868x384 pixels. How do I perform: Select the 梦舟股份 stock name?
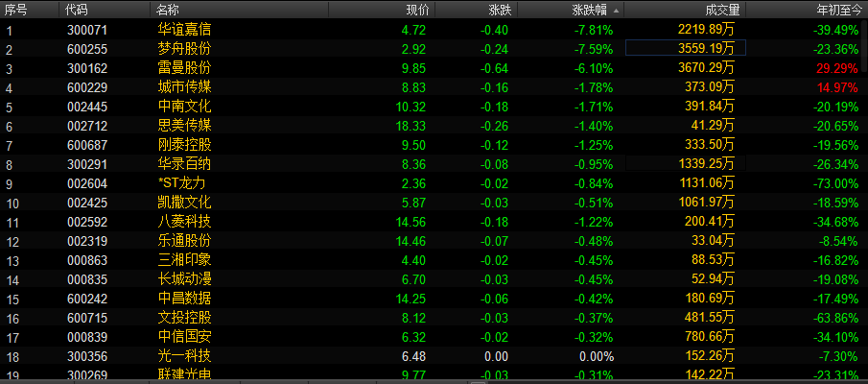[184, 49]
